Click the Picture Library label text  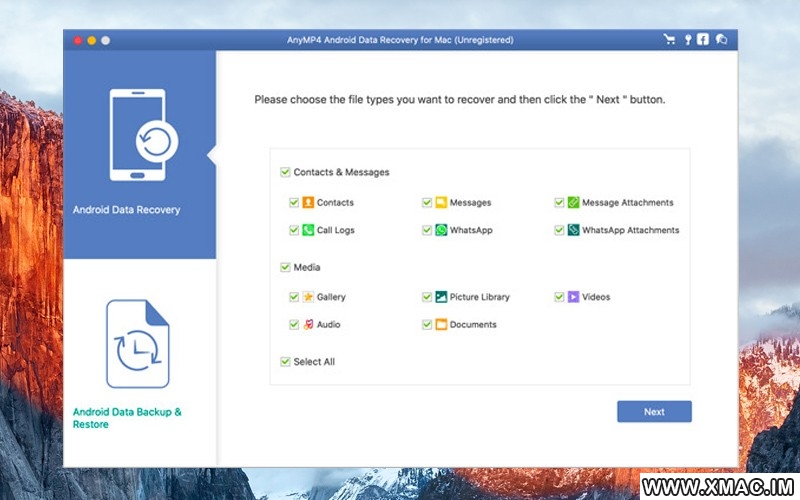pos(480,297)
